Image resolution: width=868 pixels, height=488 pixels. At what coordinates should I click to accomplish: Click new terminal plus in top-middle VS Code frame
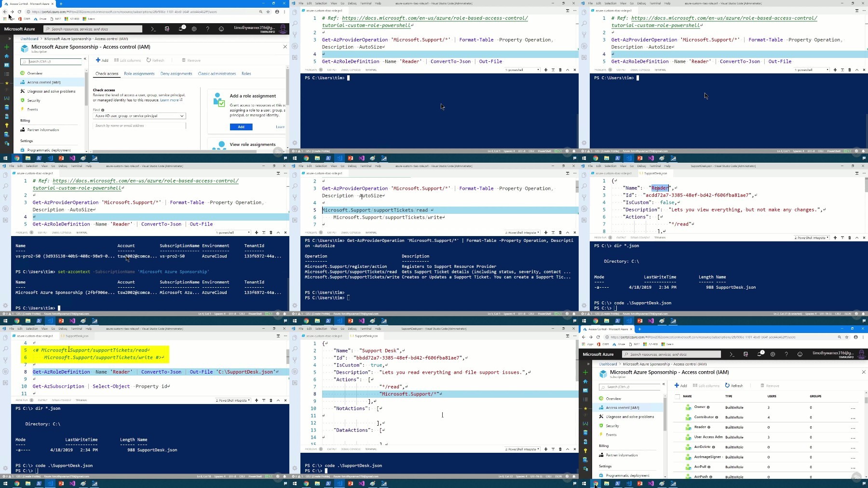pyautogui.click(x=546, y=70)
